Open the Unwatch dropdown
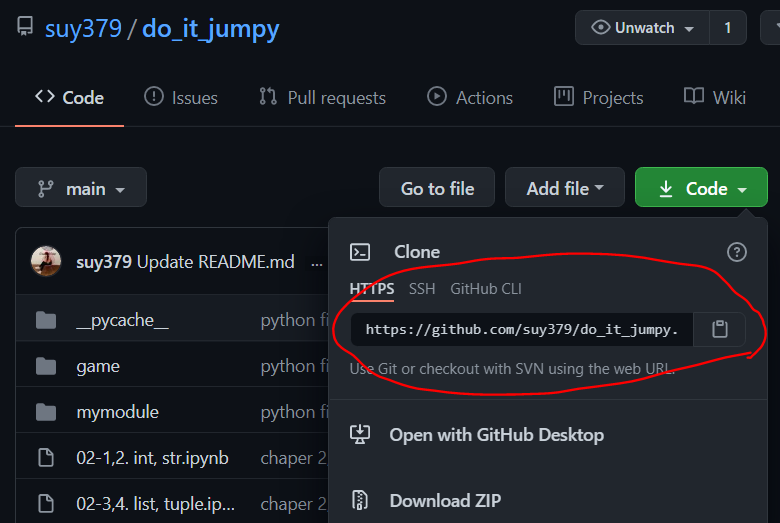Viewport: 780px width, 523px height. [642, 27]
